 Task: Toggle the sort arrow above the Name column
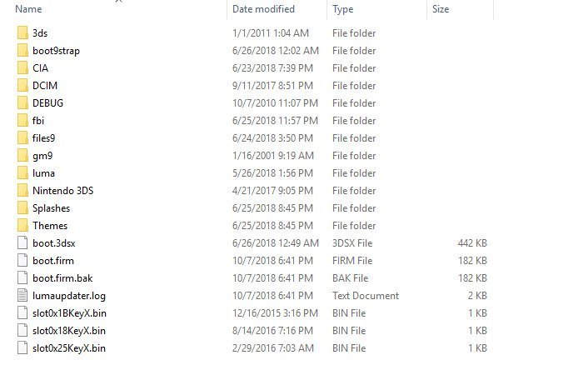118,1
